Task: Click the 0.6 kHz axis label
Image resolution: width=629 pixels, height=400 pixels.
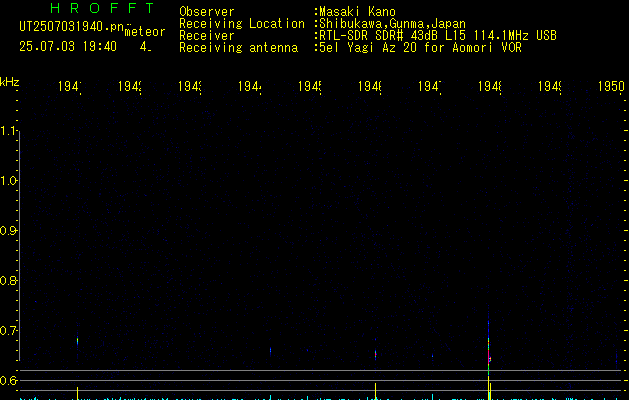Action: pos(9,380)
